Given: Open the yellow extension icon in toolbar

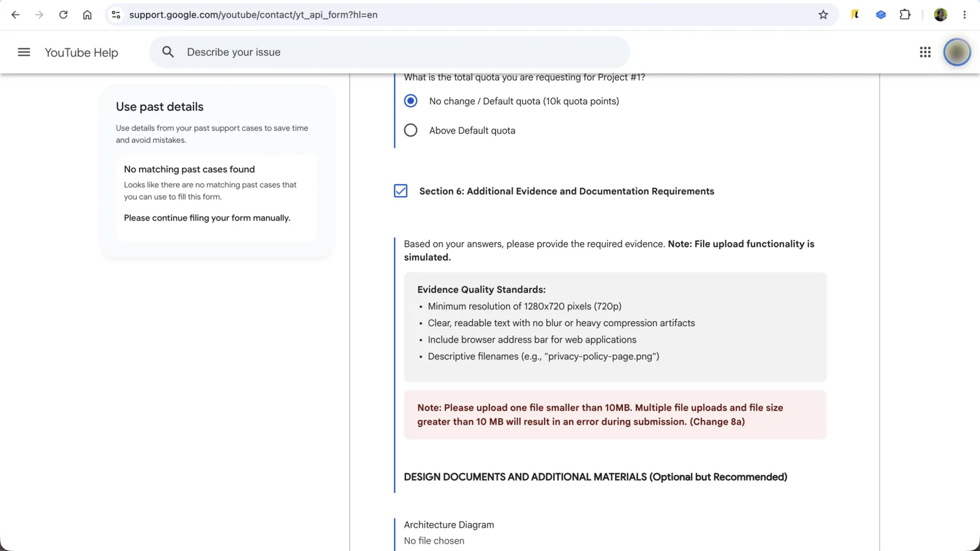Looking at the screenshot, I should (855, 15).
